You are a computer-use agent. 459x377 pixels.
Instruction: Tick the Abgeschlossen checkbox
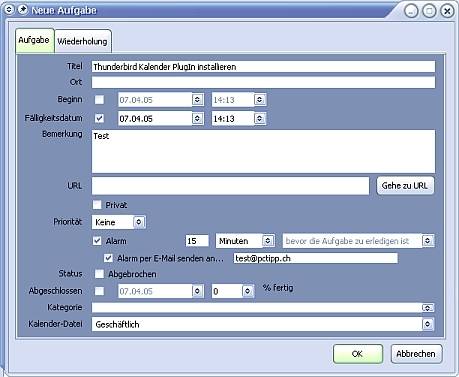click(x=99, y=291)
